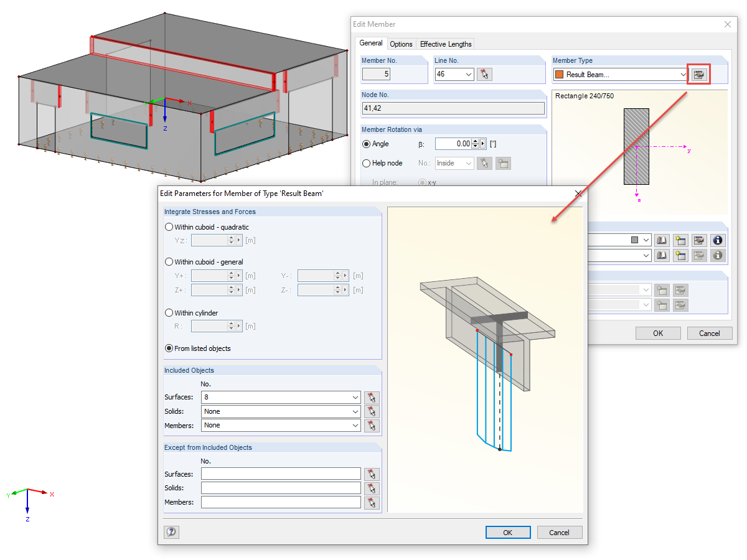Click orange Result Beam color swatch
This screenshot has height=560, width=747.
coord(559,75)
